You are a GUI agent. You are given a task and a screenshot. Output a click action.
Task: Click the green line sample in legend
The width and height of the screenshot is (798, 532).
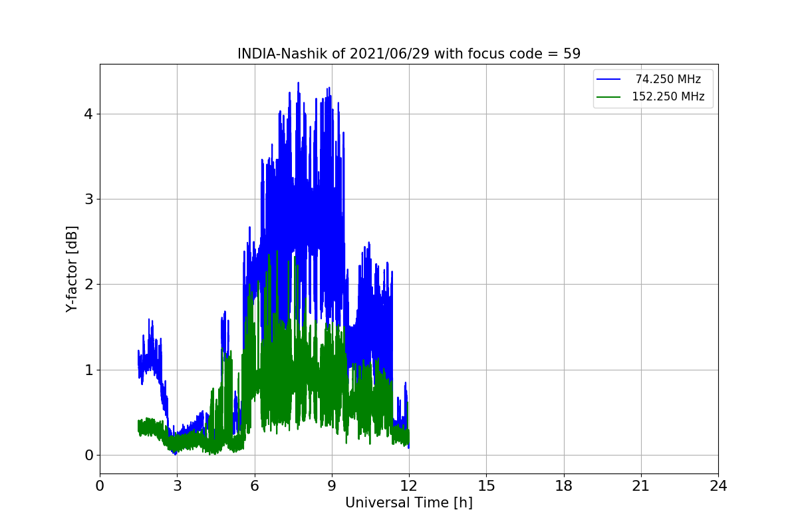[x=608, y=97]
